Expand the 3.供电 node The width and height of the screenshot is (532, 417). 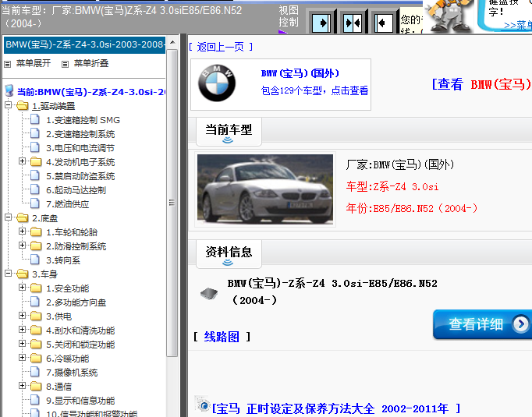pos(22,316)
